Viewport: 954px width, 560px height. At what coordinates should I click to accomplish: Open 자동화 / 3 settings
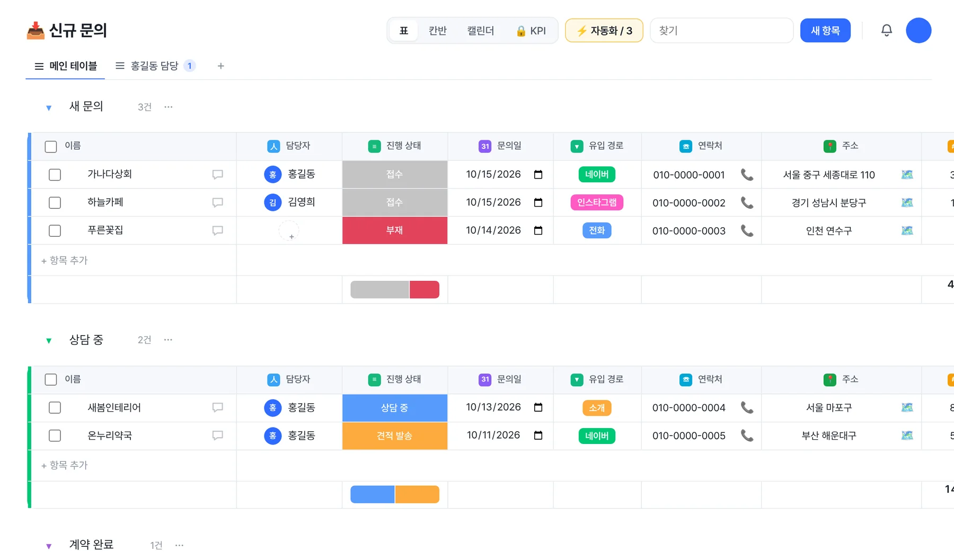click(x=604, y=31)
